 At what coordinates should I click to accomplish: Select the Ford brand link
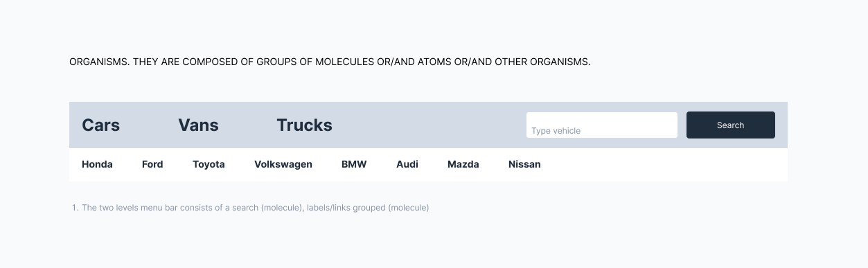[x=152, y=164]
